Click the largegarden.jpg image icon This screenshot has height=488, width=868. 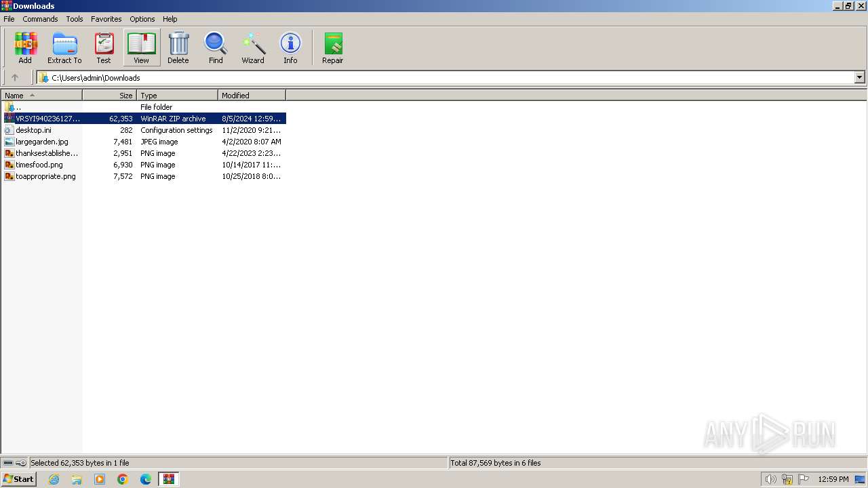9,142
